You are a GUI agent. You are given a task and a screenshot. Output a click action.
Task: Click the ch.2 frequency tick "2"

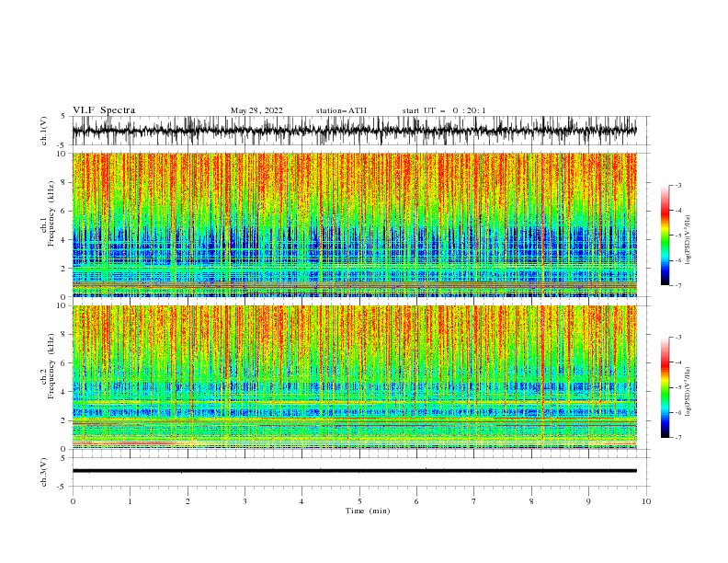[65, 420]
